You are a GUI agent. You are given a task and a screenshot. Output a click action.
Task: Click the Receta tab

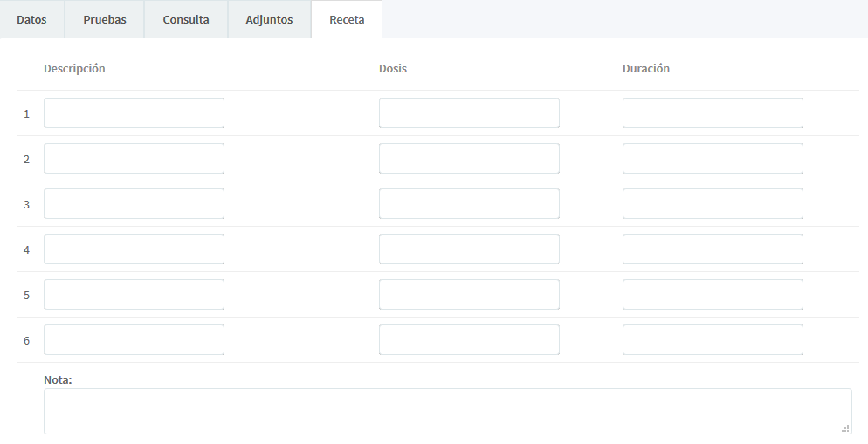pos(347,19)
